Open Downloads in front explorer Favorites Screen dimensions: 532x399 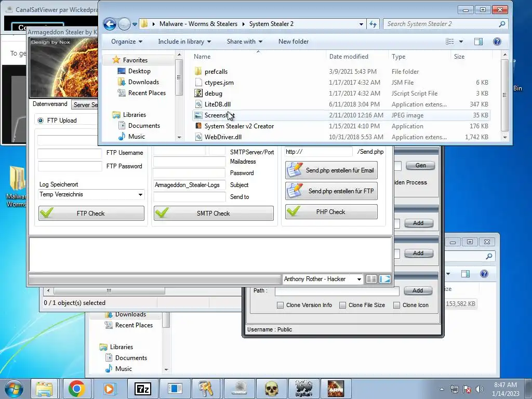point(143,82)
